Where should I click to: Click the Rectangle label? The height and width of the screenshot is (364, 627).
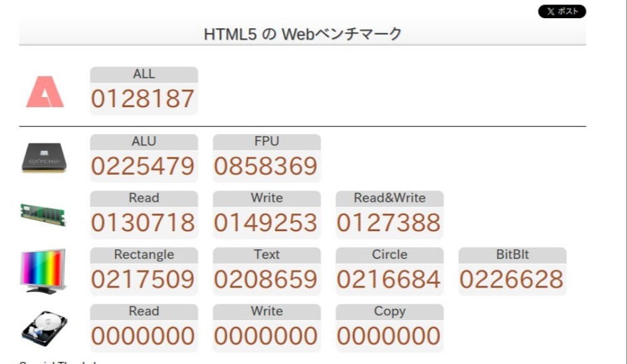144,255
